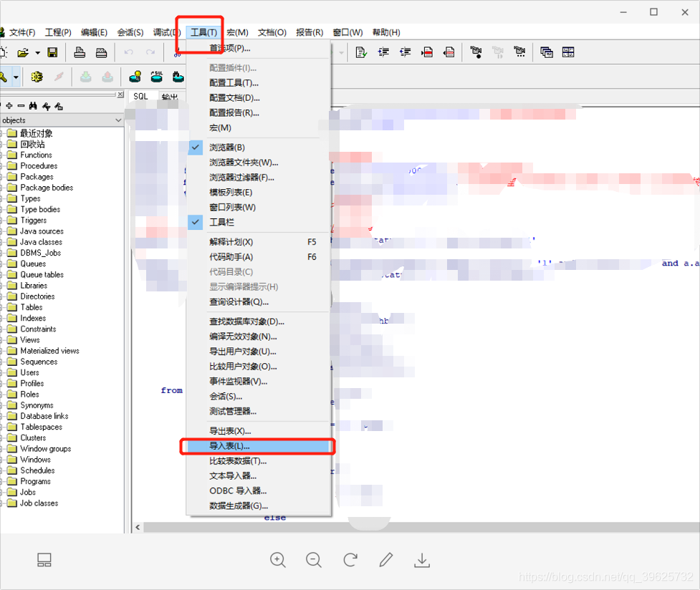Click the browser Find binoculars icon
Viewport: 700px width, 590px height.
pos(33,106)
